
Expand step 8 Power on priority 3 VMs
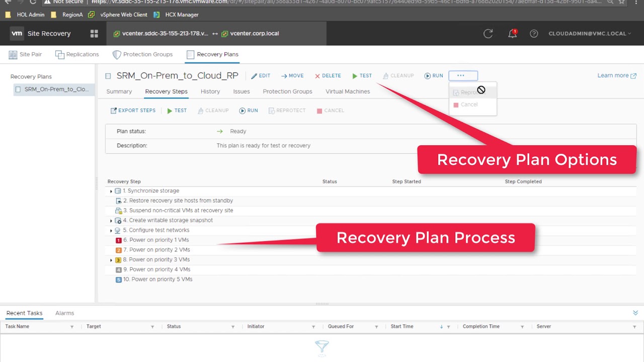tap(111, 260)
